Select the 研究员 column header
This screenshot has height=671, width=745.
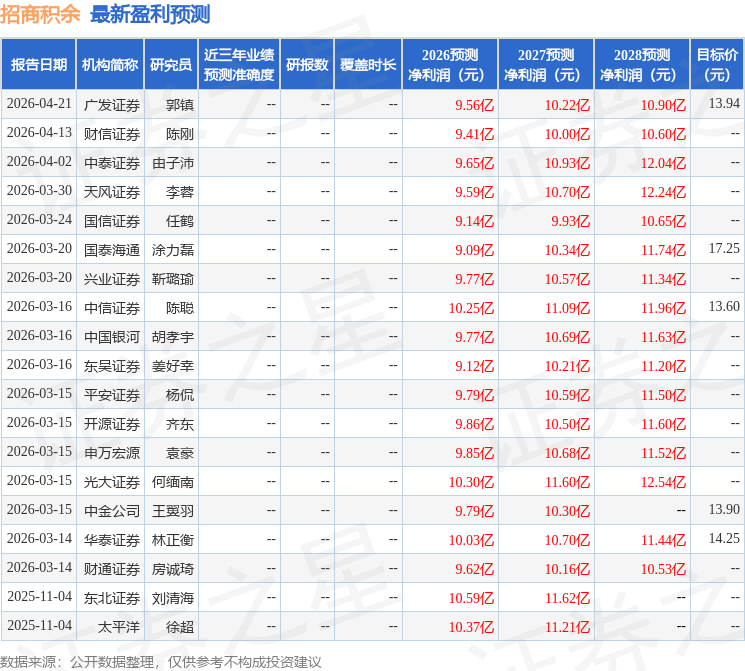point(171,65)
